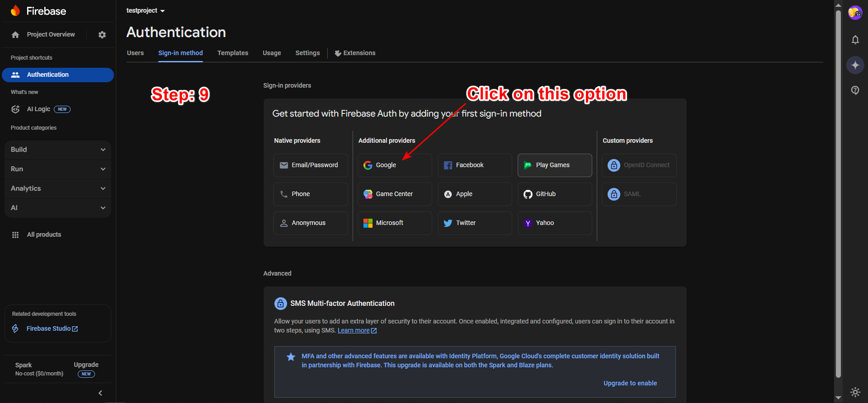Expand the Analytics category
The height and width of the screenshot is (403, 868).
pyautogui.click(x=58, y=188)
